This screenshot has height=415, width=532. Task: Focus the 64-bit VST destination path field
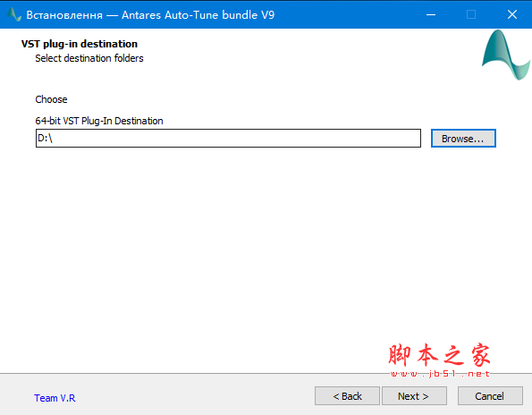[228, 138]
